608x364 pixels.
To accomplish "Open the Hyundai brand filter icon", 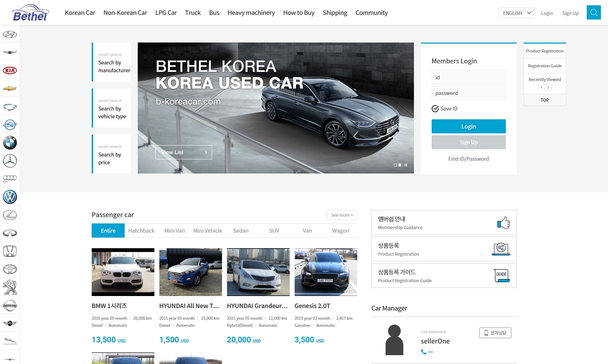I will [x=10, y=34].
